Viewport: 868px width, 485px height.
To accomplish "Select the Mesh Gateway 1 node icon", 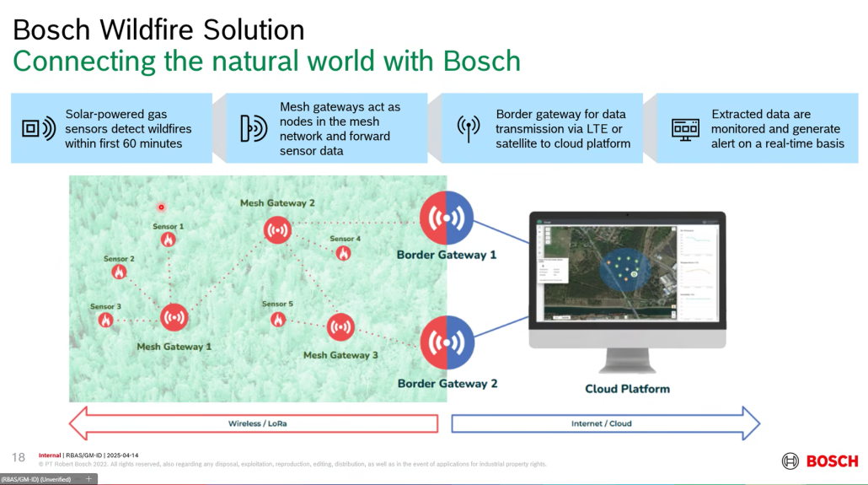I will point(174,317).
